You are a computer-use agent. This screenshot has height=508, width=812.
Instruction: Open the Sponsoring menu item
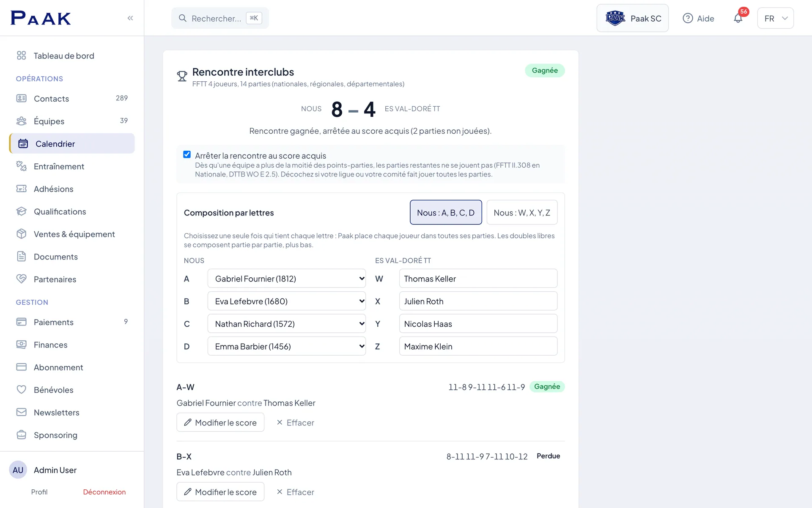pyautogui.click(x=72, y=435)
